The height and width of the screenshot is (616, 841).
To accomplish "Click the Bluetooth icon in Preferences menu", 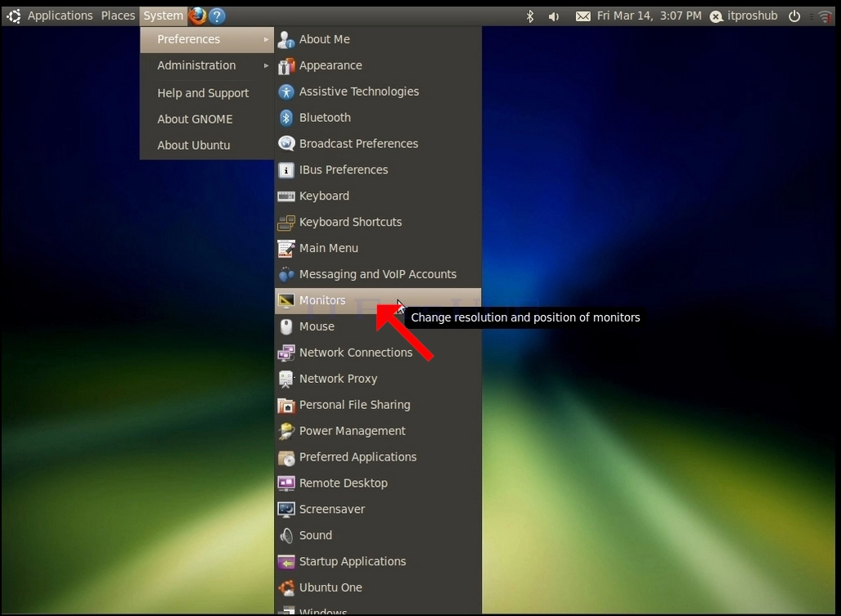I will [286, 118].
